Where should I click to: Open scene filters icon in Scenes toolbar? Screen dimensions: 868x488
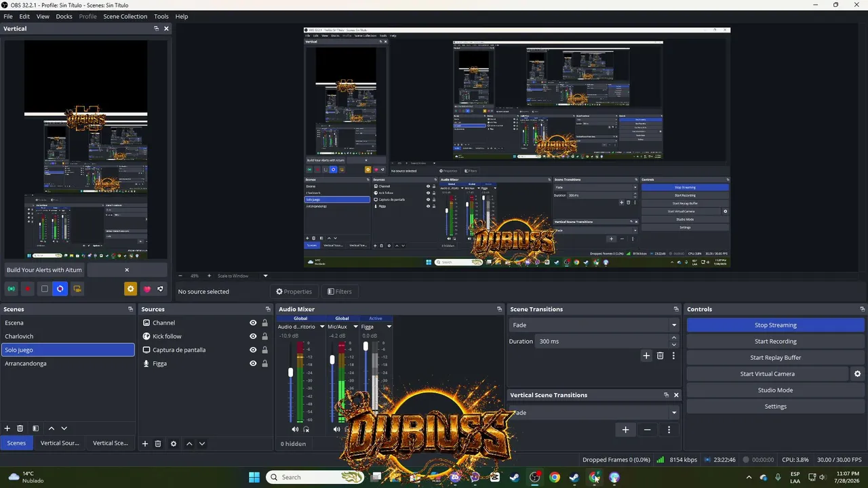tap(36, 428)
